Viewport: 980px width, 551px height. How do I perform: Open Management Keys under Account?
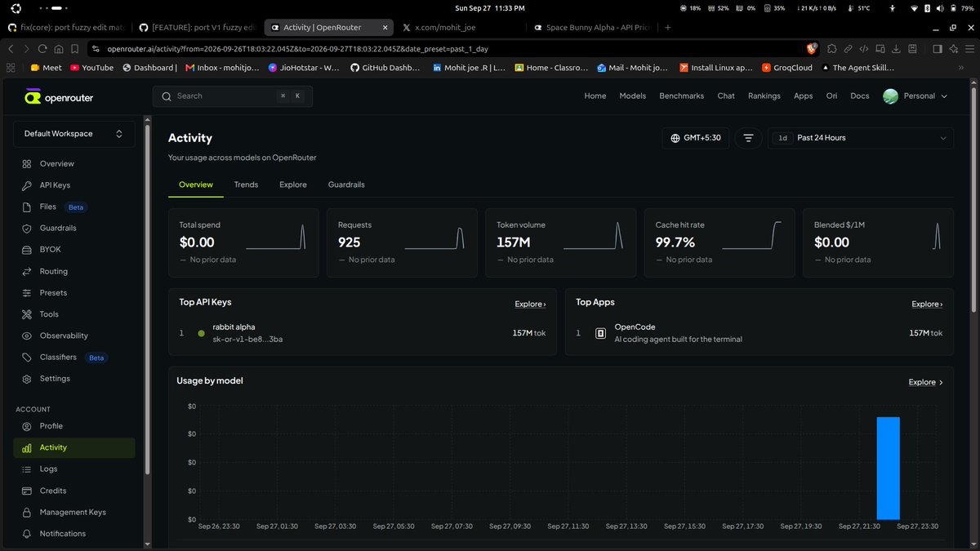coord(74,512)
